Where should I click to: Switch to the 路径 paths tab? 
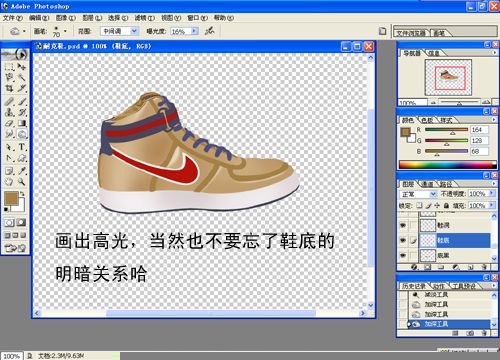pos(445,184)
